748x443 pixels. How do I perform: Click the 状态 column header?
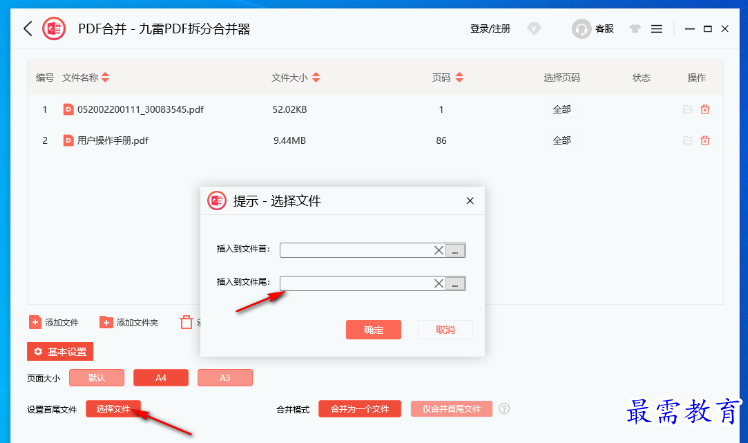(641, 78)
